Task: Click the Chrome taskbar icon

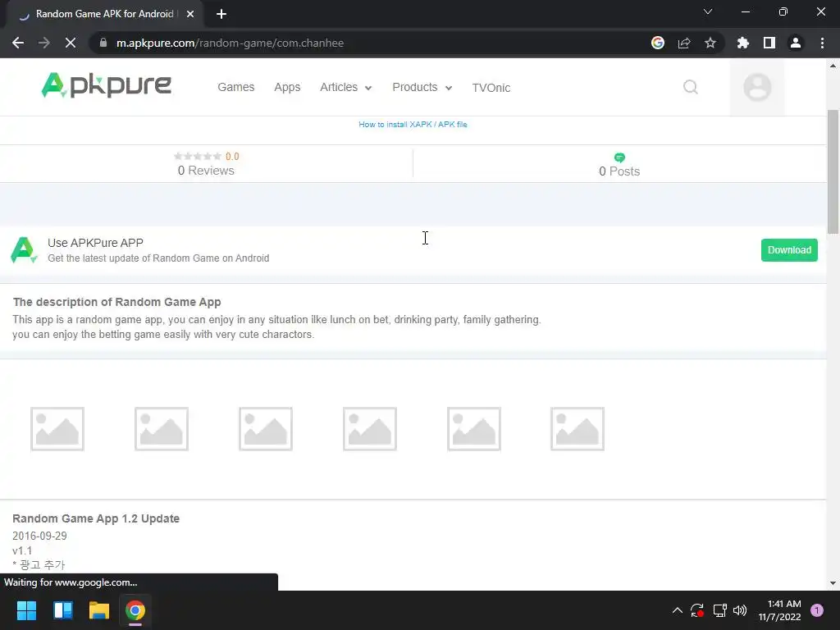Action: click(135, 610)
